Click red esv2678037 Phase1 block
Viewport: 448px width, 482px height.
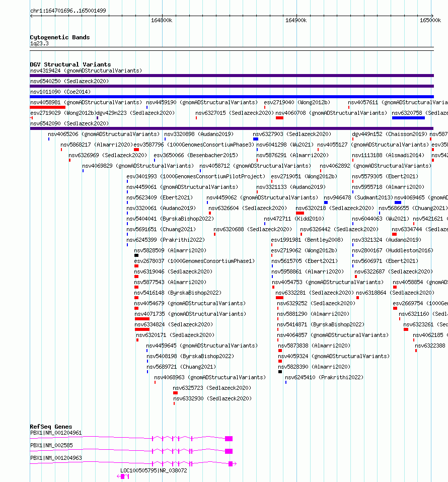pyautogui.click(x=136, y=266)
